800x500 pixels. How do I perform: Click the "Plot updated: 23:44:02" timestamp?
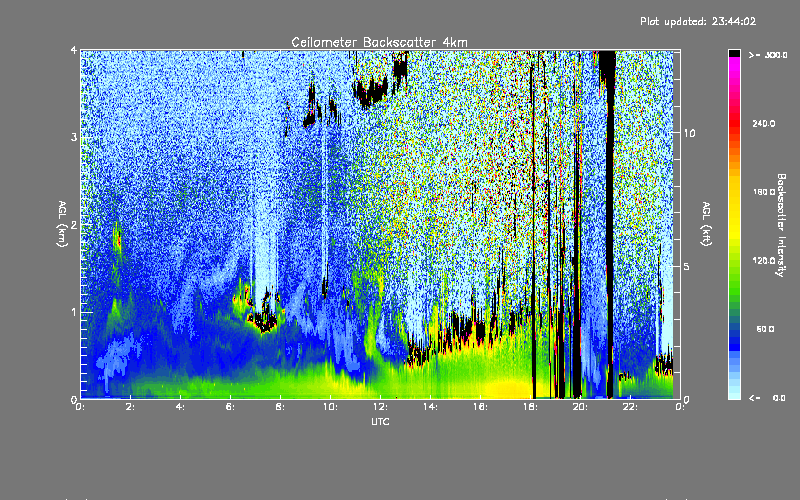(698, 21)
